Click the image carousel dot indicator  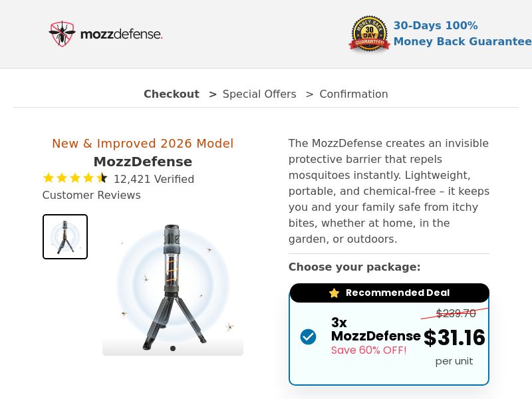pyautogui.click(x=173, y=348)
